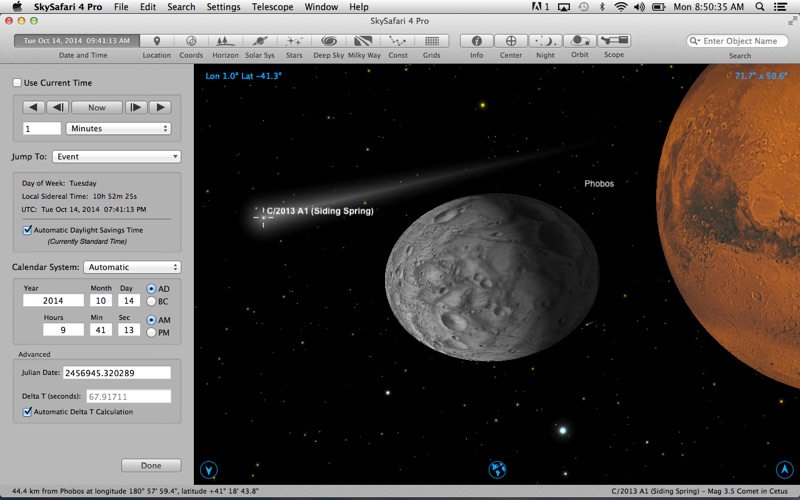Click the down-arrow compass icon in sky view
The height and width of the screenshot is (500, 800).
209,469
